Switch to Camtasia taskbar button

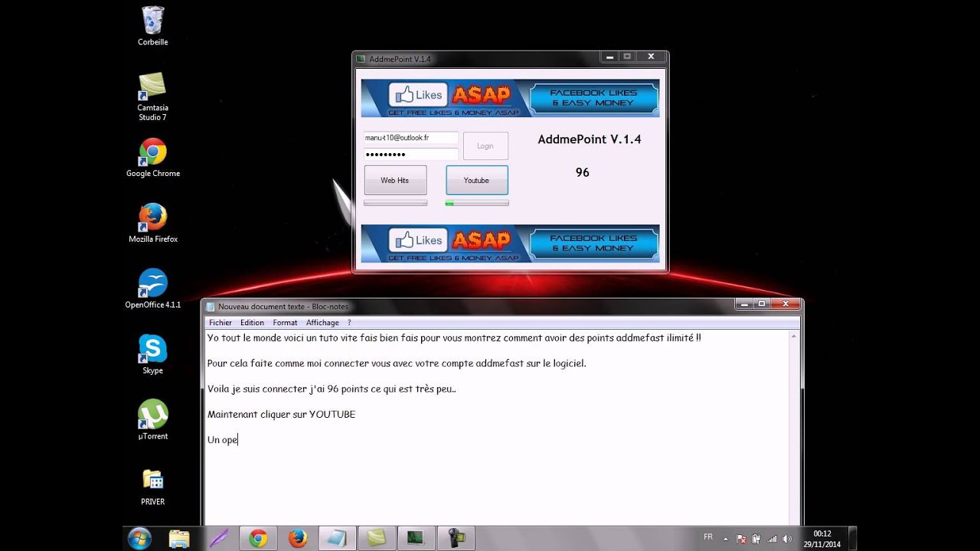(x=377, y=539)
